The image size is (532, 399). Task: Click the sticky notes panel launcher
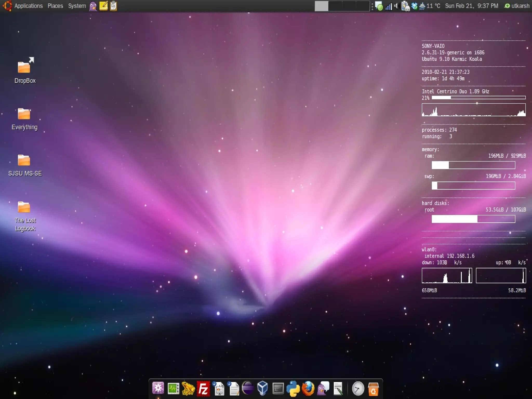pyautogui.click(x=103, y=6)
